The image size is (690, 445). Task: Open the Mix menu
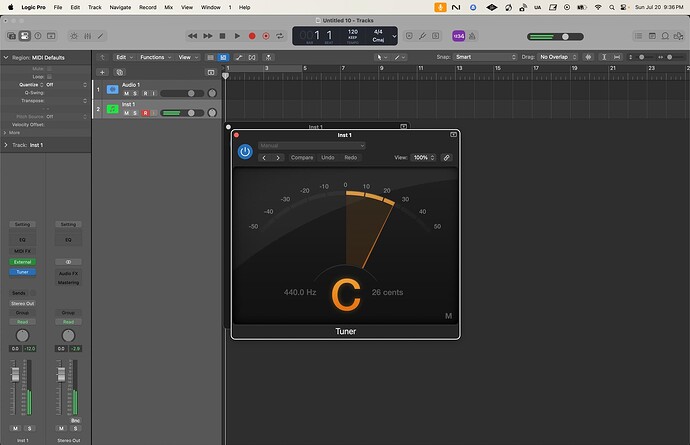[x=169, y=7]
